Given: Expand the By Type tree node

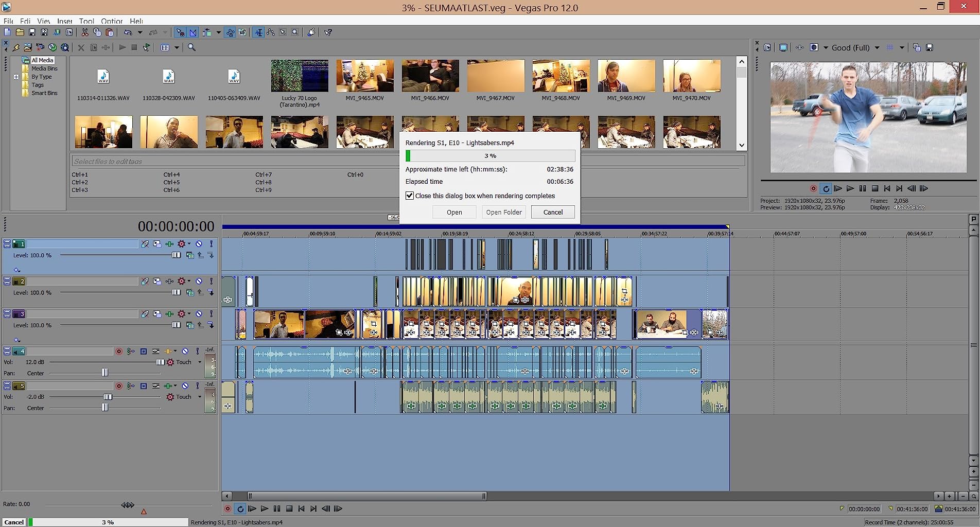Looking at the screenshot, I should [x=16, y=77].
